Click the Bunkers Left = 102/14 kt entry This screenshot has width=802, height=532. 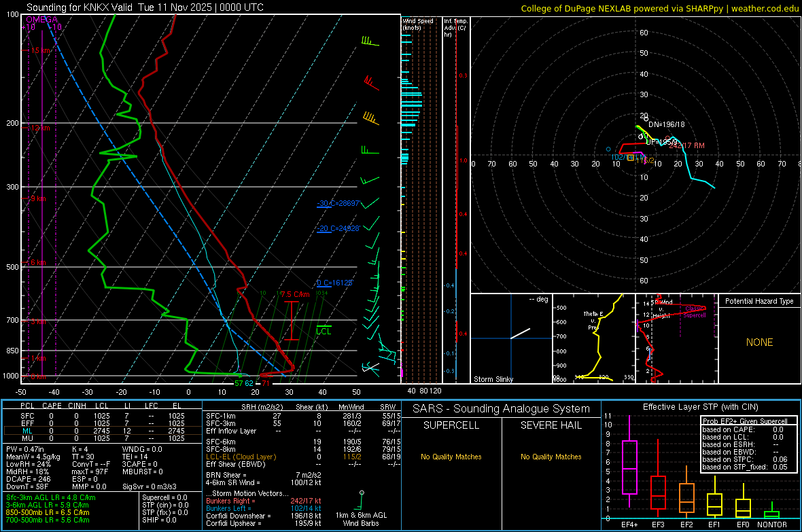pyautogui.click(x=264, y=508)
